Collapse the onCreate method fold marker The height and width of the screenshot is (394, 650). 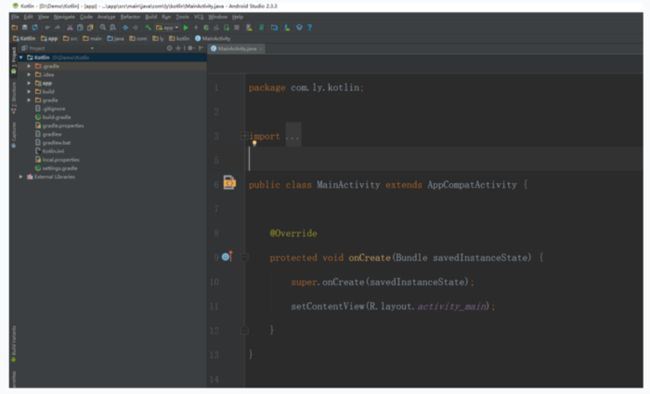tap(245, 258)
